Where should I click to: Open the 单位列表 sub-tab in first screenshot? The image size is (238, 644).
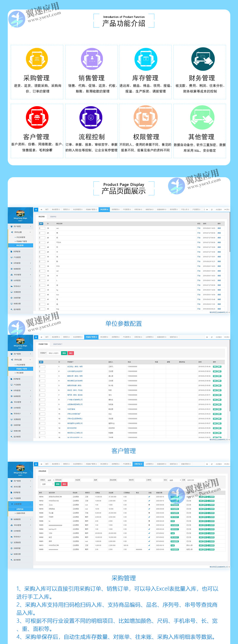pyautogui.click(x=41, y=217)
